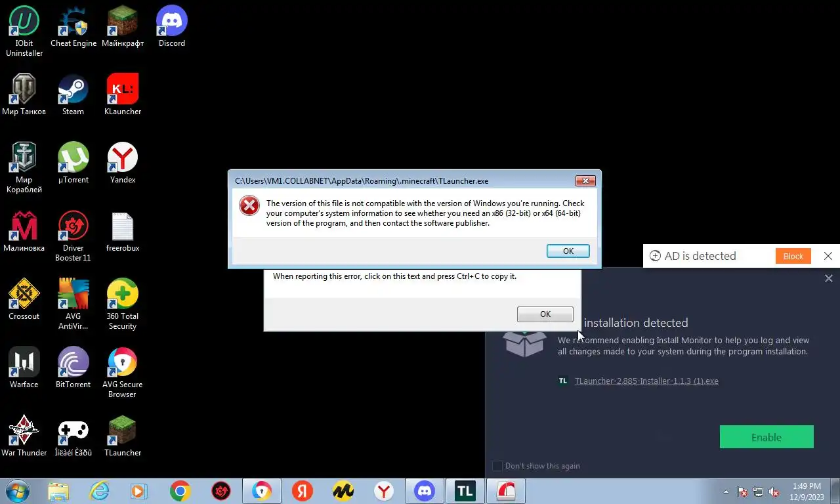Select the 360 Total Security icon
840x504 pixels.
123,304
